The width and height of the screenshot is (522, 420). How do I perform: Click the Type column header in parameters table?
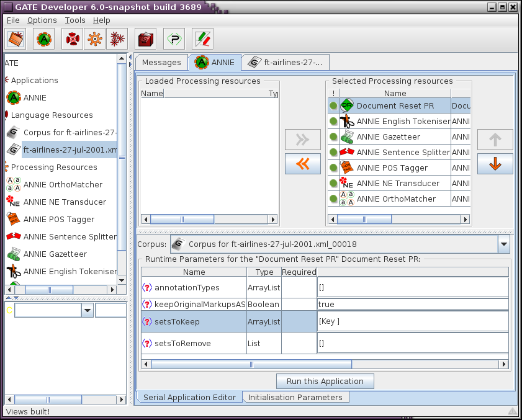(264, 272)
